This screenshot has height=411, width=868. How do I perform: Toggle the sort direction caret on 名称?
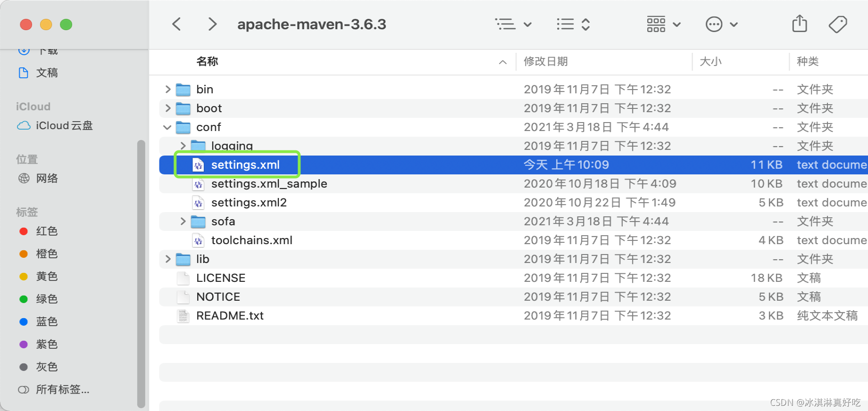pyautogui.click(x=503, y=62)
